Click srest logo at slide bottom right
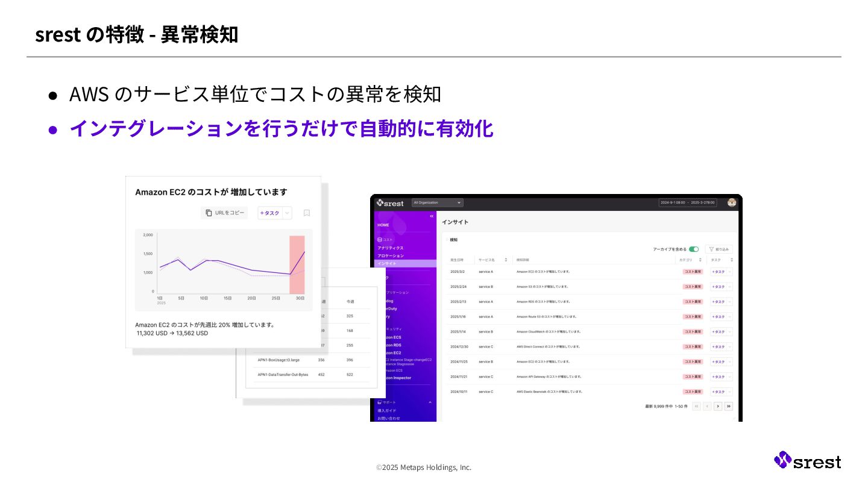The height and width of the screenshot is (488, 868). [x=807, y=460]
